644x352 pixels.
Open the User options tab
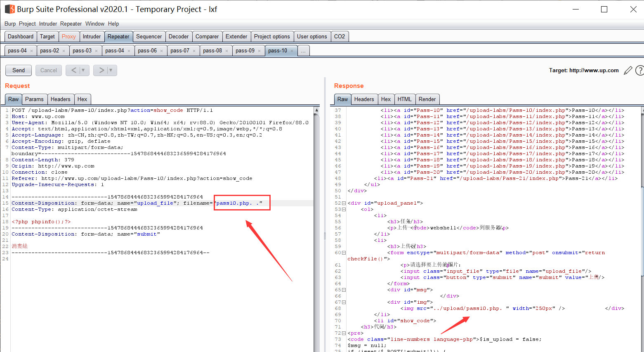(x=312, y=36)
